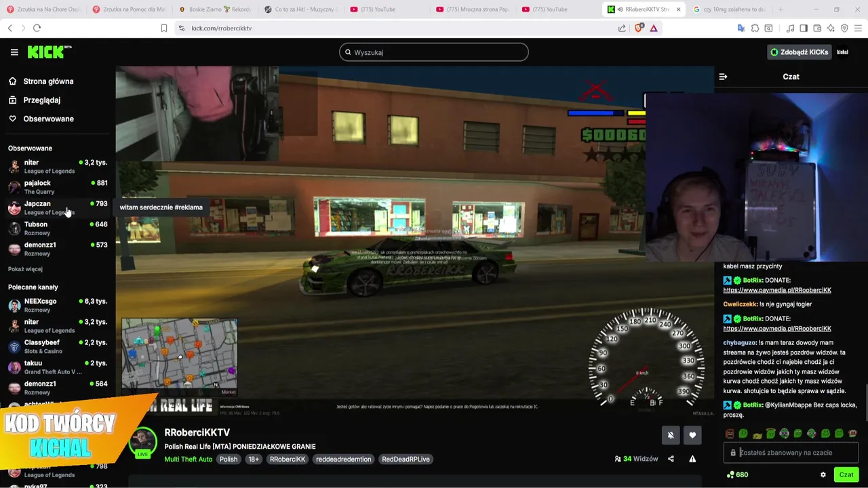This screenshot has height=488, width=868.
Task: Open Brave Wallet icon
Action: pos(817,28)
